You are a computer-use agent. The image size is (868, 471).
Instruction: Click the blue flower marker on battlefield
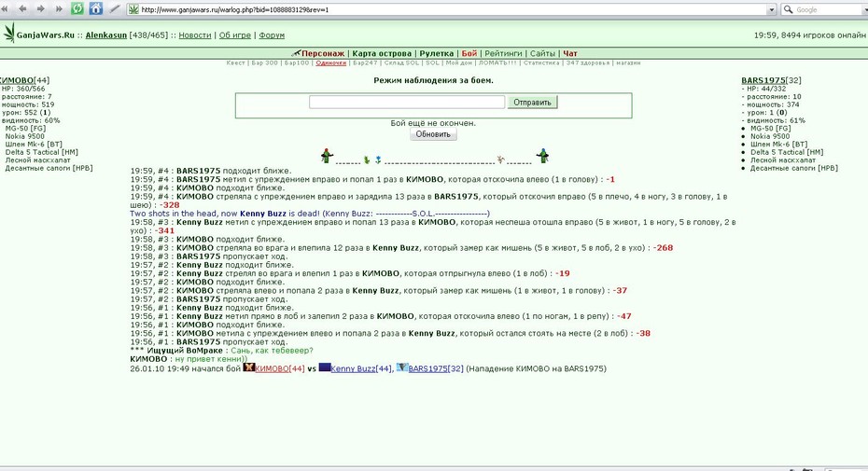pyautogui.click(x=378, y=159)
